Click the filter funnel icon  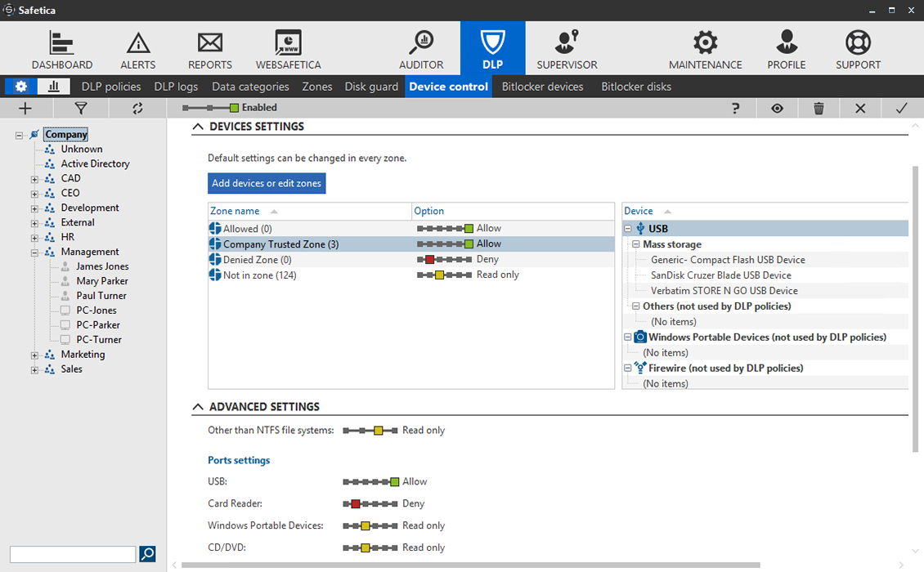pyautogui.click(x=80, y=108)
